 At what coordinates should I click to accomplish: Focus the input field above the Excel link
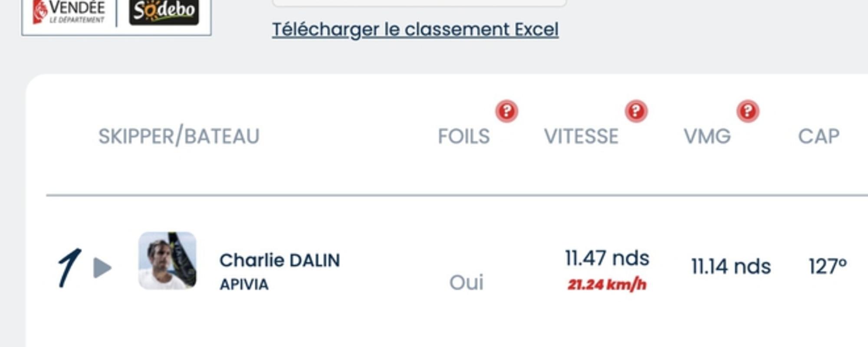(419, 3)
